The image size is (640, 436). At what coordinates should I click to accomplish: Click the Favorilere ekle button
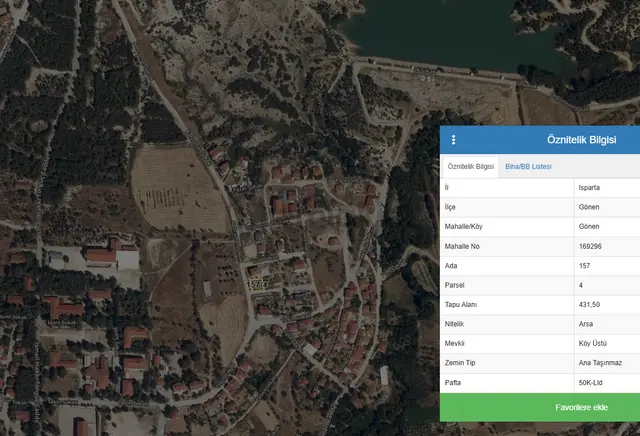click(x=540, y=407)
